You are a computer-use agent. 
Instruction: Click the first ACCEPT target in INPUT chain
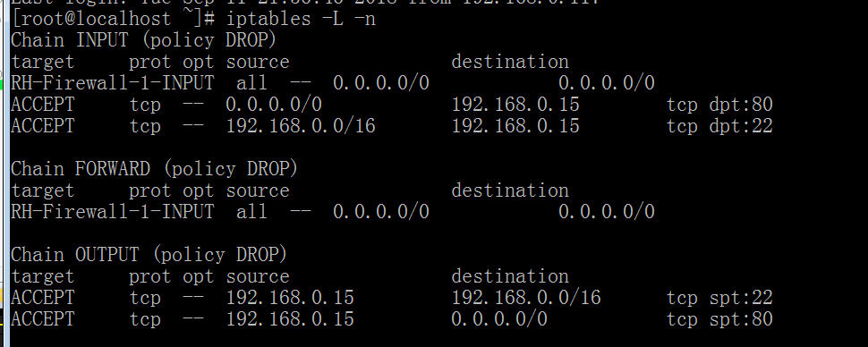tap(43, 105)
